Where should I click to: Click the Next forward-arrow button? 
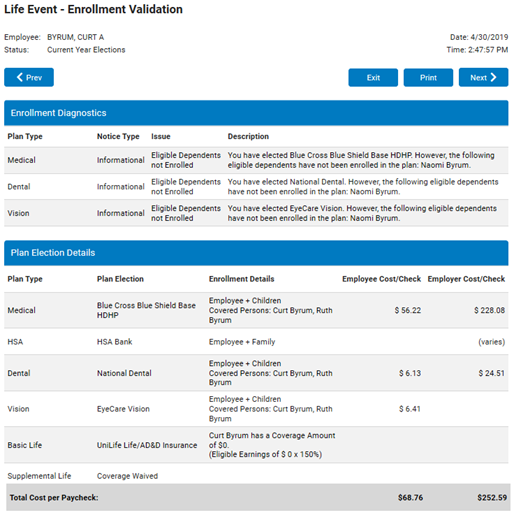[483, 77]
